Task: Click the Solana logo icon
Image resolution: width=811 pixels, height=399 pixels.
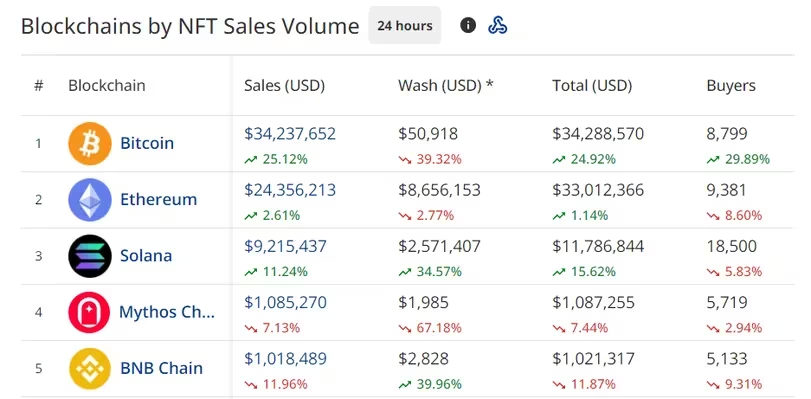Action: point(89,256)
